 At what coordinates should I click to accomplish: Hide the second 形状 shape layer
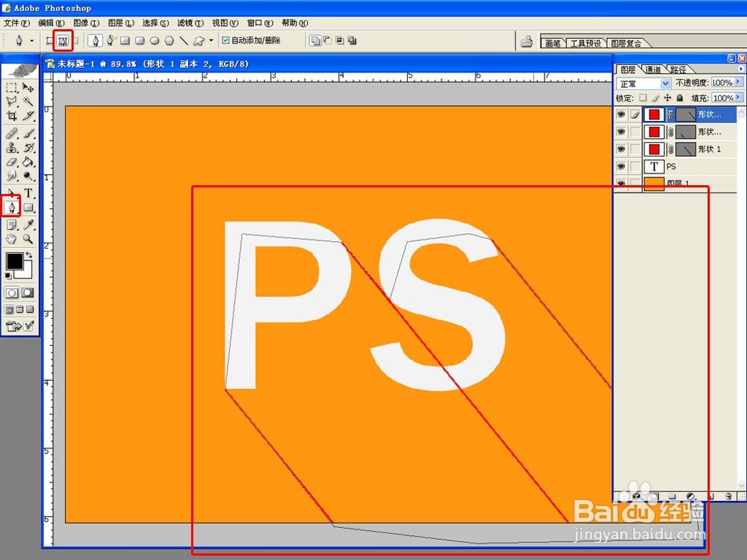[621, 131]
